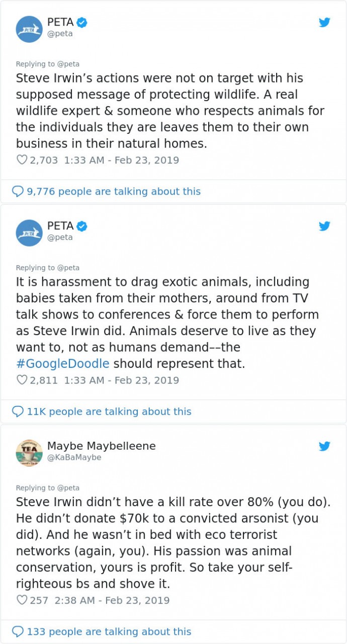Viewport: 347px width, 644px height.
Task: Open '11K people are talking about this'
Action: [x=109, y=412]
